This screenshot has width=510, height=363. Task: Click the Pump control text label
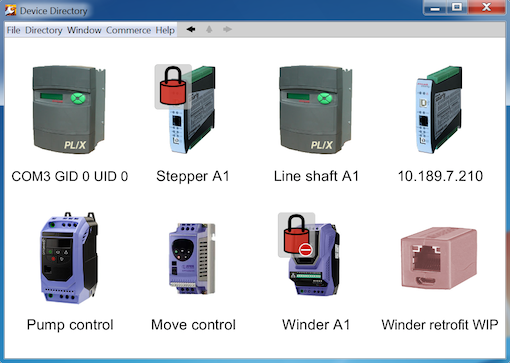pos(70,325)
